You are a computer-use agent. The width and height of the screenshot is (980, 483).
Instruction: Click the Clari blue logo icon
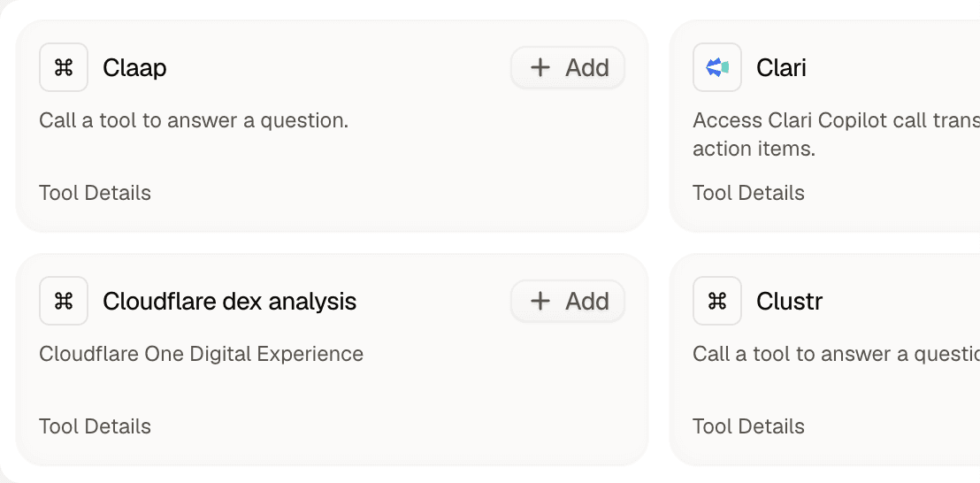pyautogui.click(x=717, y=67)
